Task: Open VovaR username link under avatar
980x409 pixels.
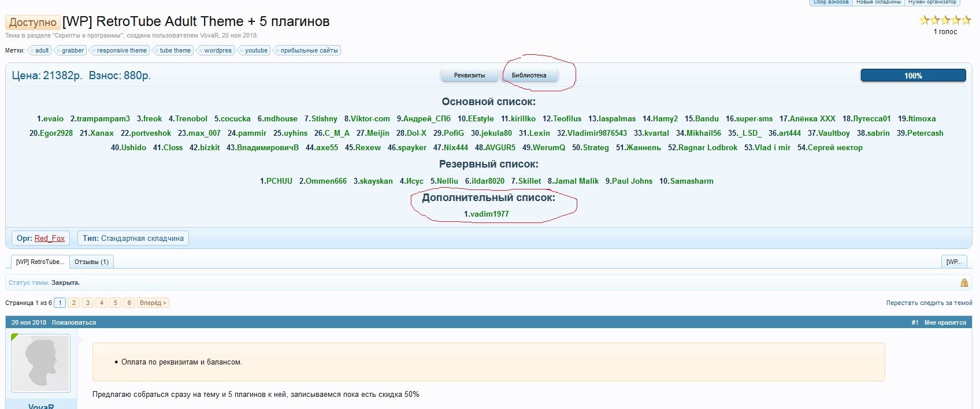Action: (41, 406)
